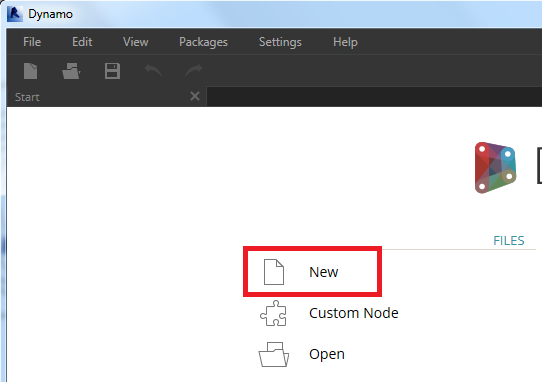542x382 pixels.
Task: Click the FILES section heading
Action: pyautogui.click(x=508, y=240)
